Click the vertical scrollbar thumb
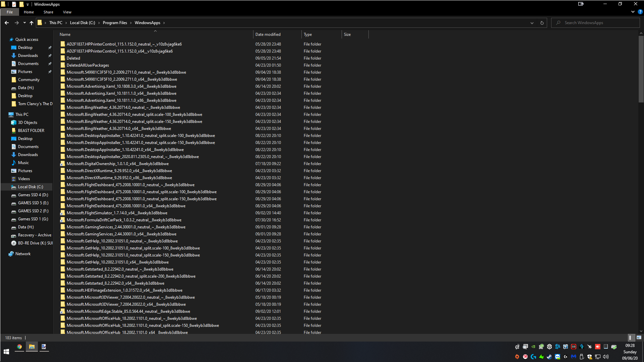This screenshot has width=644, height=362. [641, 69]
